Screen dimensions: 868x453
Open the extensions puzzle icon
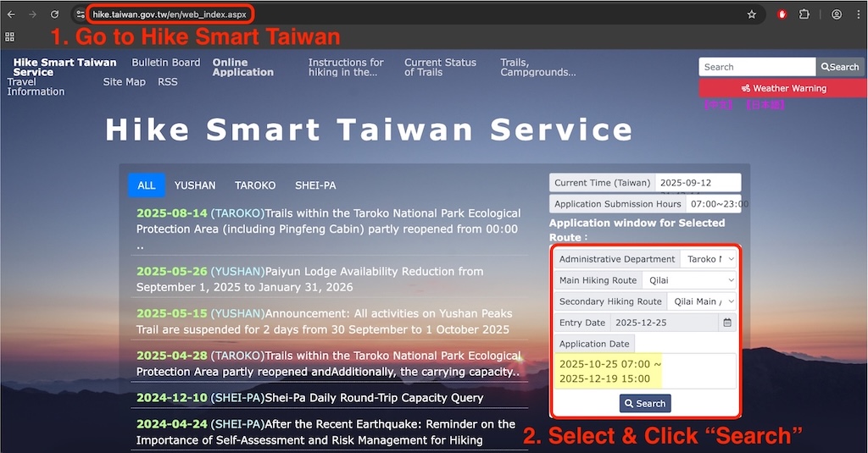(x=804, y=14)
